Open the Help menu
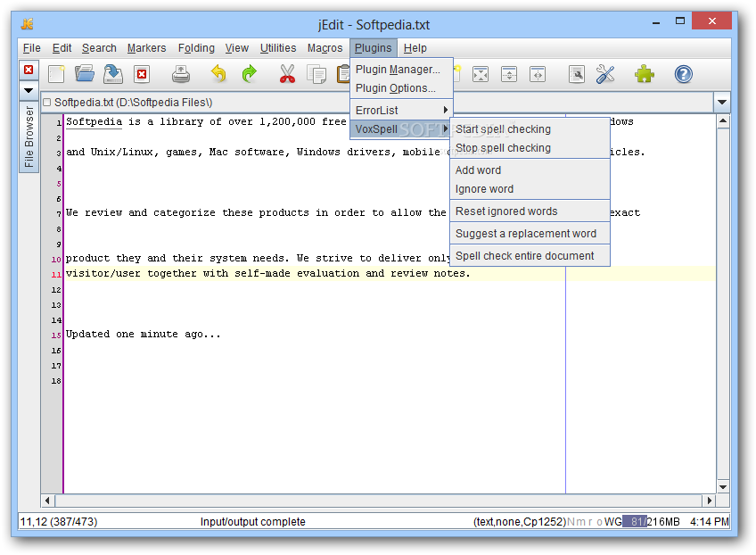Image resolution: width=756 pixels, height=555 pixels. [x=415, y=48]
